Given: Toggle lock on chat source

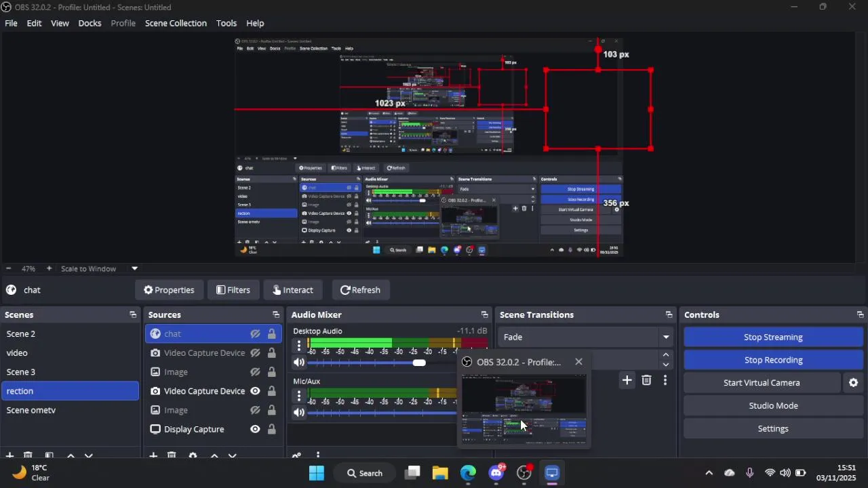Looking at the screenshot, I should [x=271, y=333].
